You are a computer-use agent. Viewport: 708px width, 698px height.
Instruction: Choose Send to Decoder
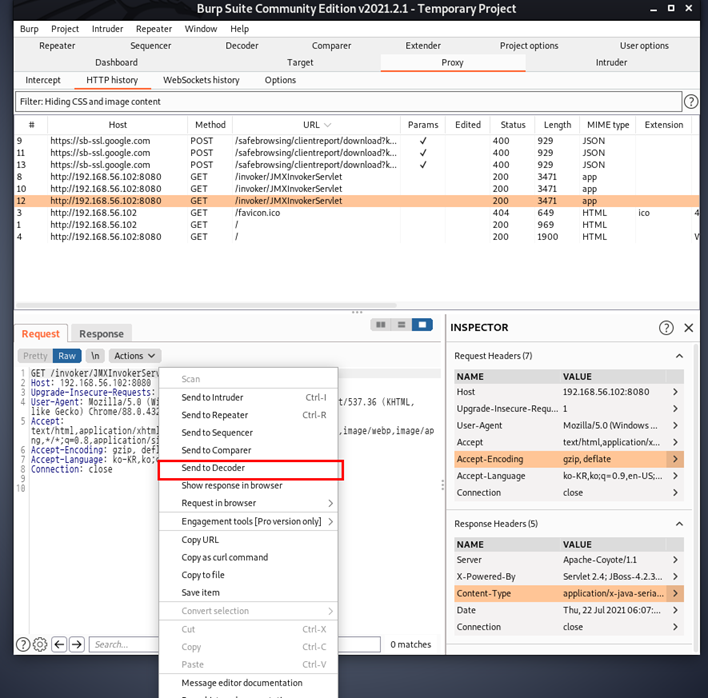pos(250,468)
